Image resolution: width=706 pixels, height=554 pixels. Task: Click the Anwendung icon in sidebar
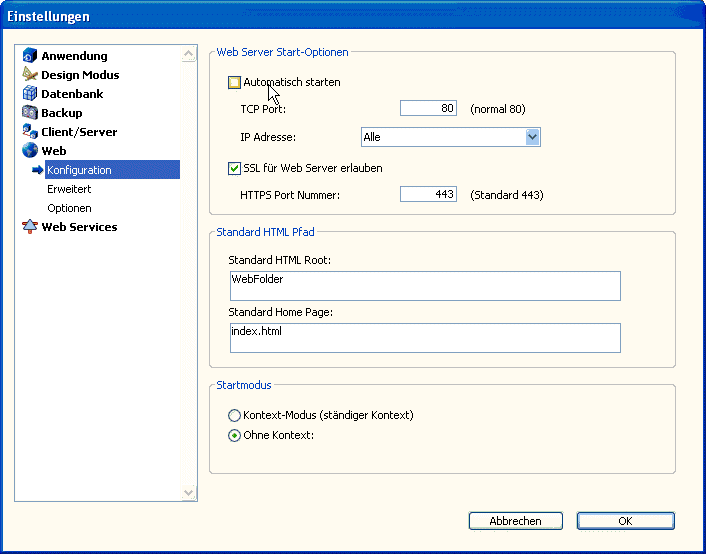[30, 56]
